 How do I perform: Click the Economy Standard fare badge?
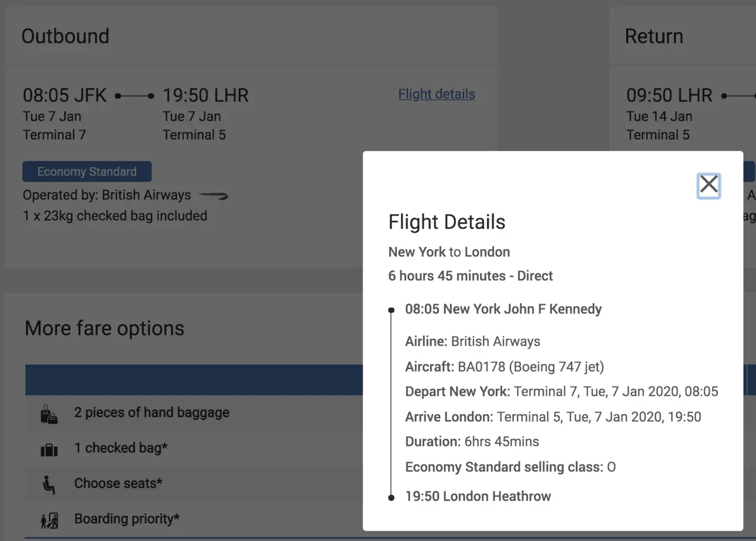[87, 172]
